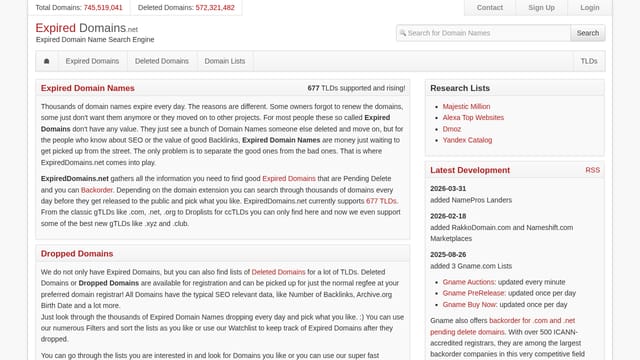
Task: Click the magnifier icon in search field
Action: point(402,33)
